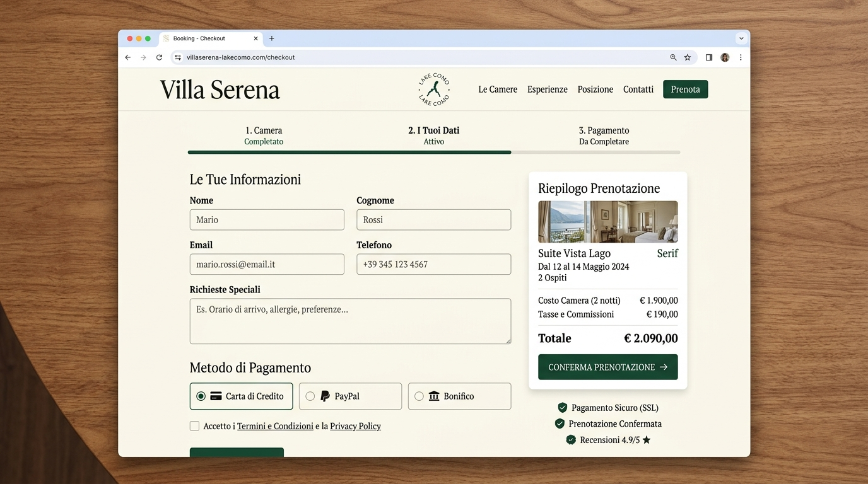Click the Prenotazione Confermata shield icon

coord(560,423)
